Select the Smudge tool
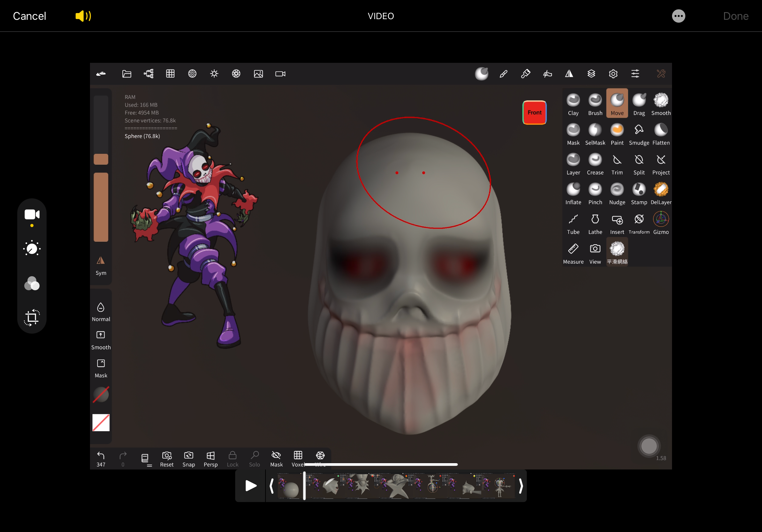The image size is (762, 532). (639, 134)
